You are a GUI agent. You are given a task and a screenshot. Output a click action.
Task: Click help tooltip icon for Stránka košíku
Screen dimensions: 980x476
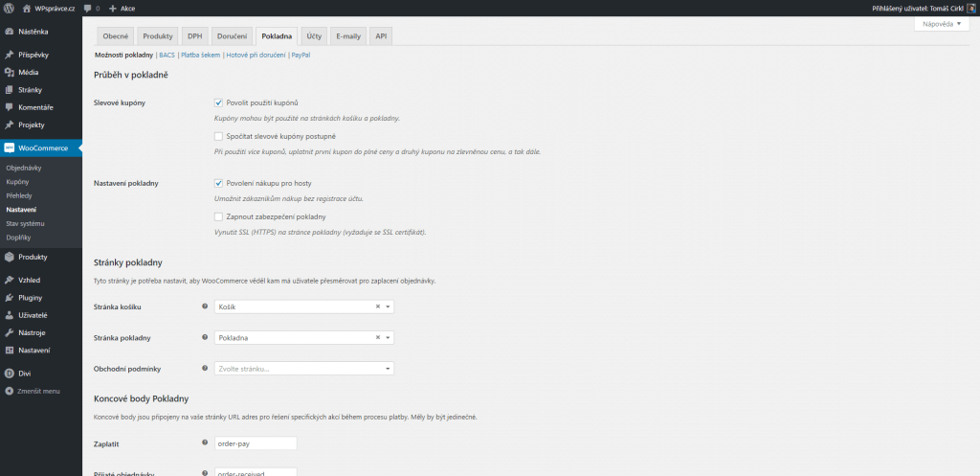point(205,306)
